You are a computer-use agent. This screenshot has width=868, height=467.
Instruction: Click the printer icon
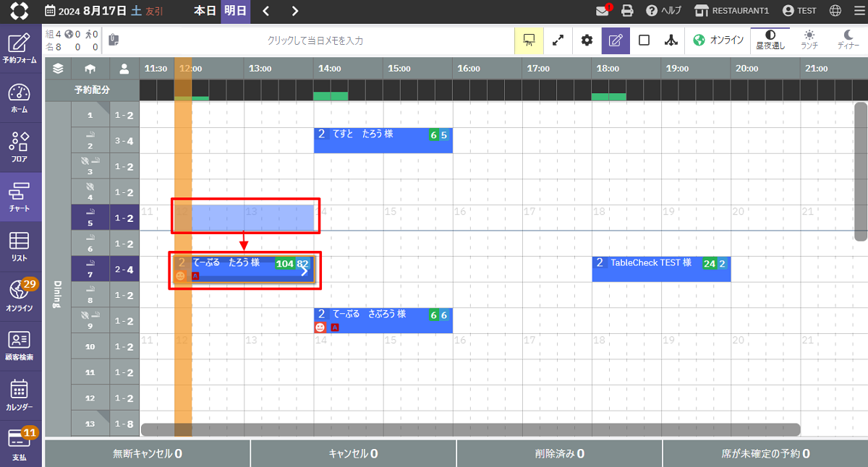point(627,11)
